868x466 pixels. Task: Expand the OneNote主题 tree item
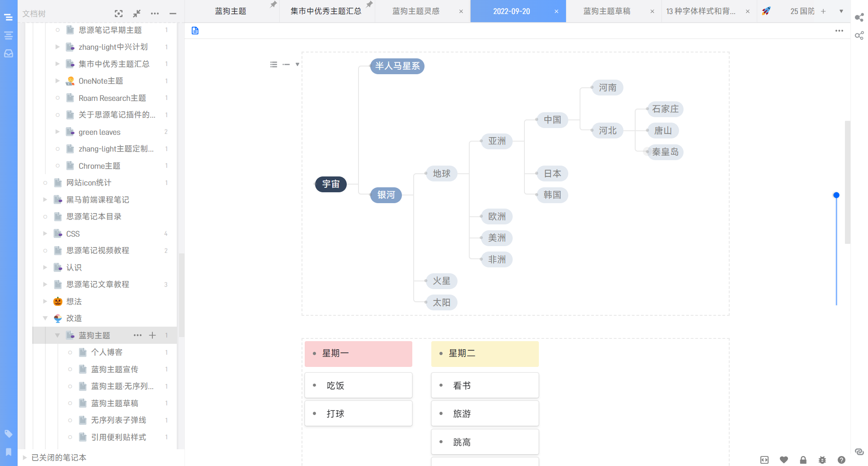[57, 81]
